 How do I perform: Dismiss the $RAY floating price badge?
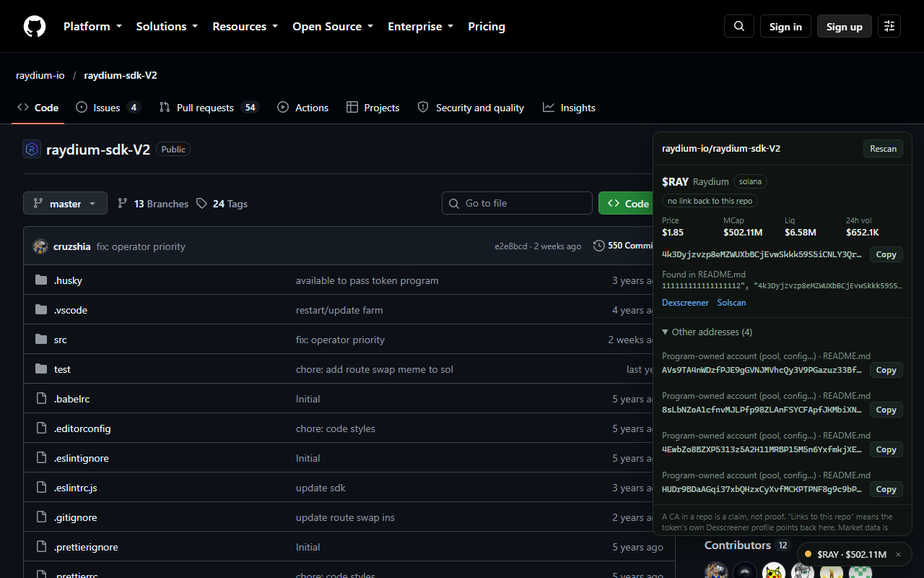898,554
